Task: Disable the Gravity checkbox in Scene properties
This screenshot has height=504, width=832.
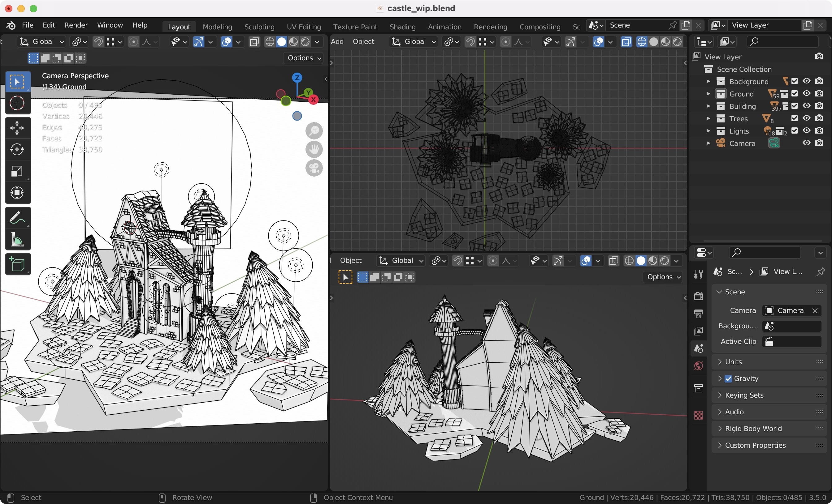Action: pyautogui.click(x=729, y=378)
